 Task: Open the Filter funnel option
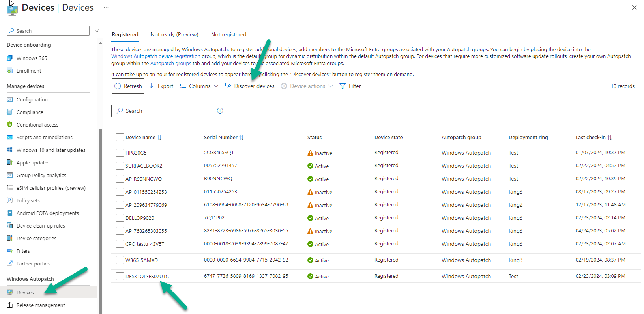350,86
